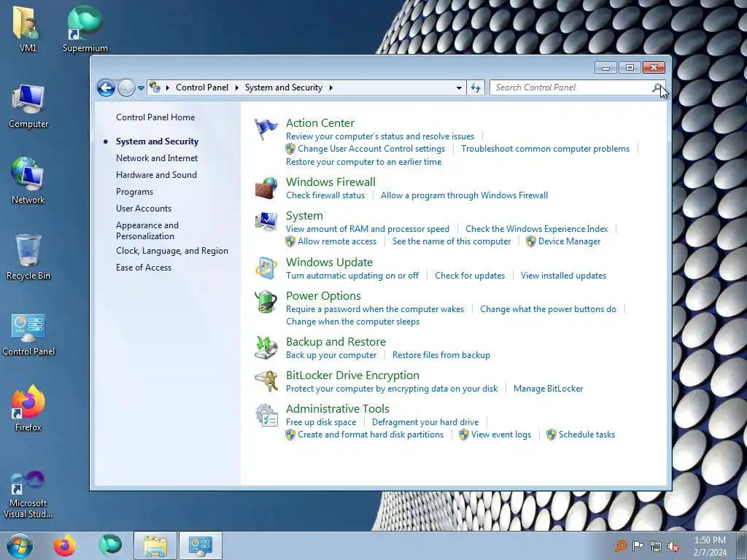Select the Recycle Bin desktop icon
The width and height of the screenshot is (747, 560).
(x=28, y=257)
